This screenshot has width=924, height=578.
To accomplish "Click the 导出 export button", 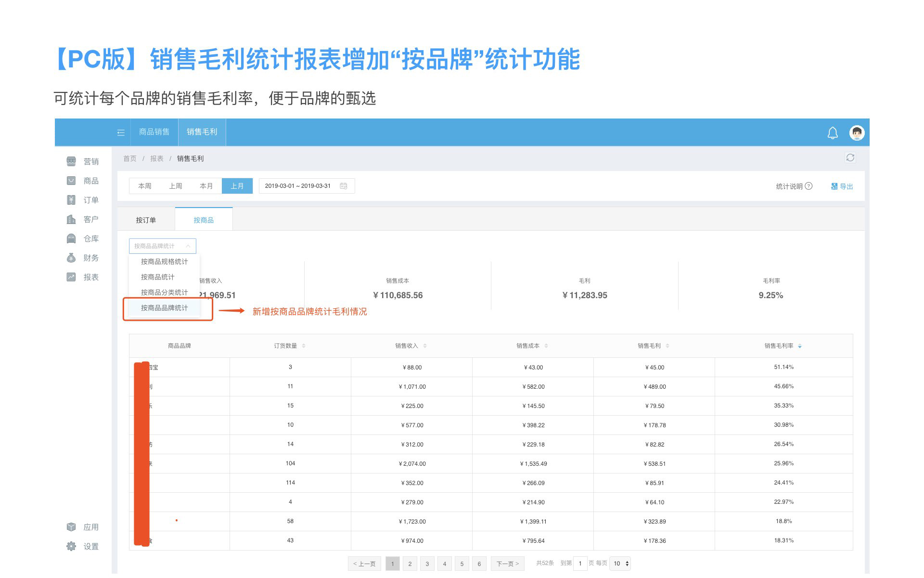I will [842, 186].
